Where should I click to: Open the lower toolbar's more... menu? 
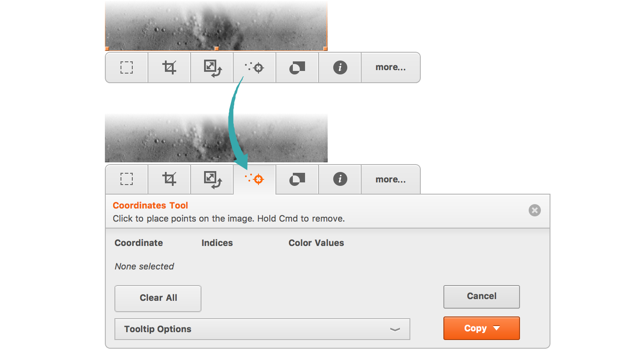click(x=391, y=179)
